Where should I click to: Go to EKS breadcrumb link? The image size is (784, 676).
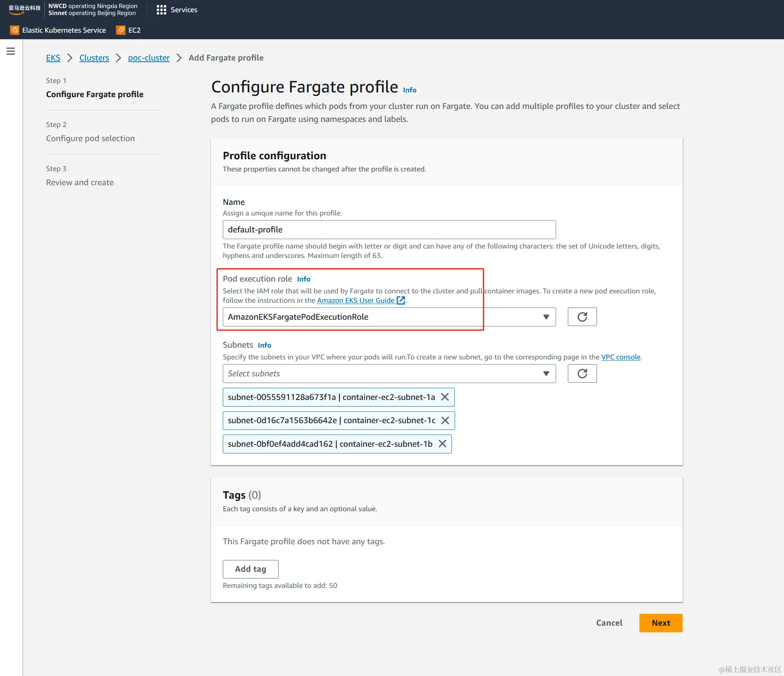(53, 58)
